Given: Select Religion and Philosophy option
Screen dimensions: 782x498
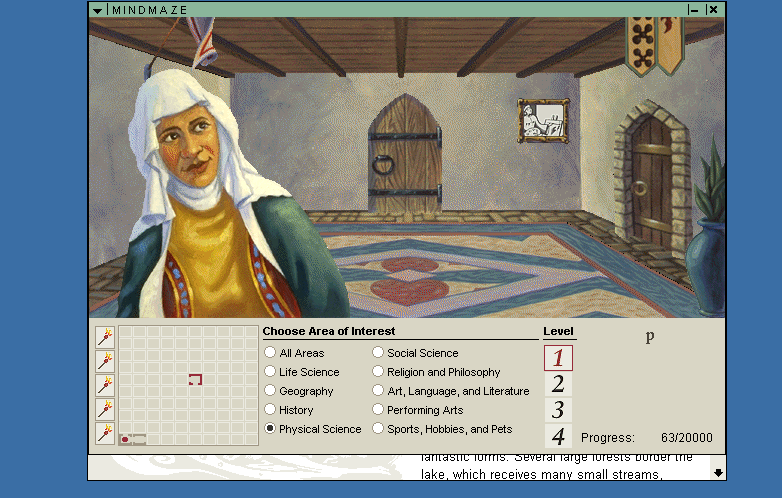Looking at the screenshot, I should tap(378, 371).
